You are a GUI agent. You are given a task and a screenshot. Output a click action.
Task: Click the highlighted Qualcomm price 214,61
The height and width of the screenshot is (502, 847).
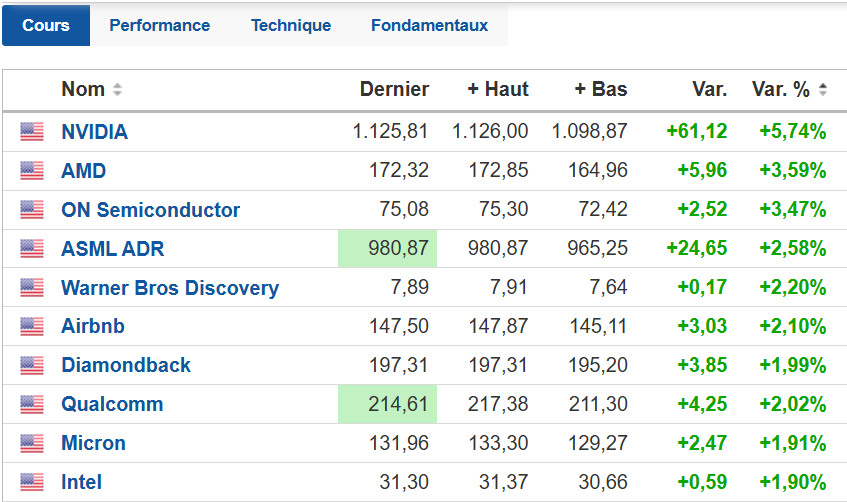coord(390,405)
